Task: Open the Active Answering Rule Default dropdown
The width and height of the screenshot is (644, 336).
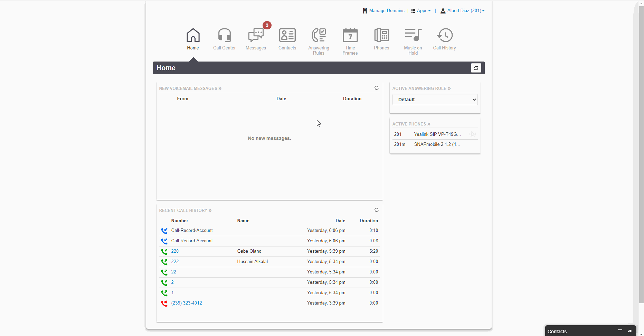Action: point(435,100)
